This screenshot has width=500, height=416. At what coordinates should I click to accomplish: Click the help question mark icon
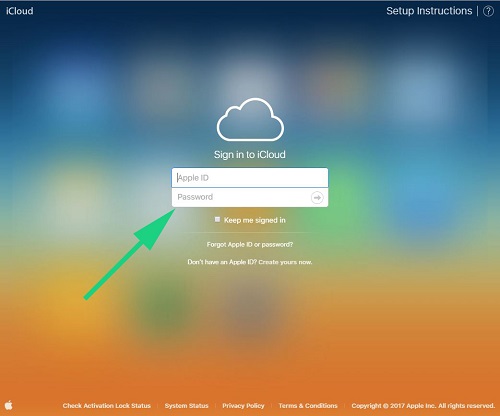488,11
